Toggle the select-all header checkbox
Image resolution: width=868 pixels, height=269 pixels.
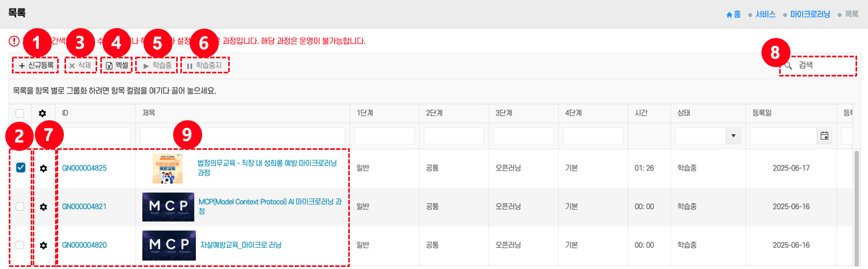point(20,113)
